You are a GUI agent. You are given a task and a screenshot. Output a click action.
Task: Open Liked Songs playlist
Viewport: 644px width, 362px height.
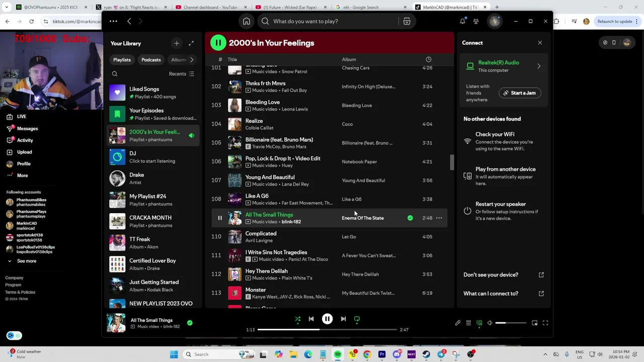point(154,93)
